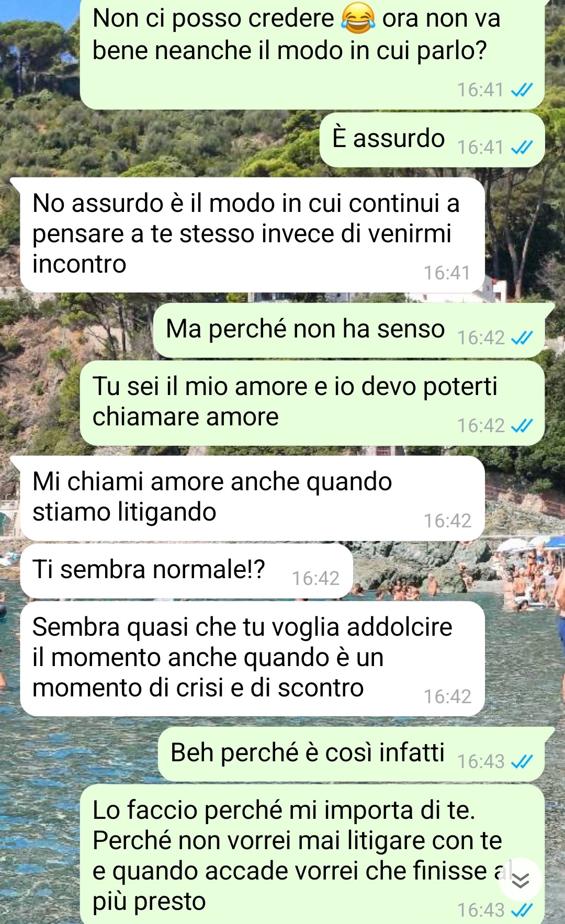The image size is (565, 924).
Task: Click the blue read ticks on 'È assurdo'
Action: [x=522, y=148]
